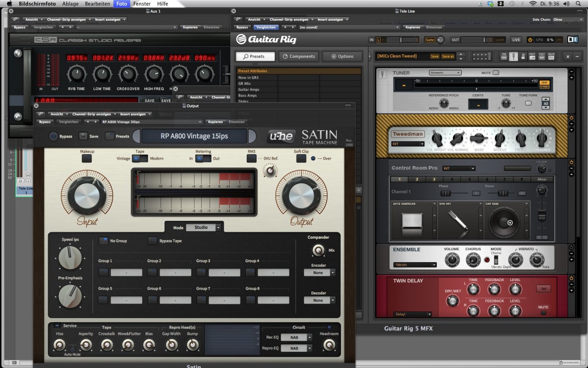The width and height of the screenshot is (588, 368).
Task: Open the Tuner Chromatic dropdown
Action: [445, 73]
